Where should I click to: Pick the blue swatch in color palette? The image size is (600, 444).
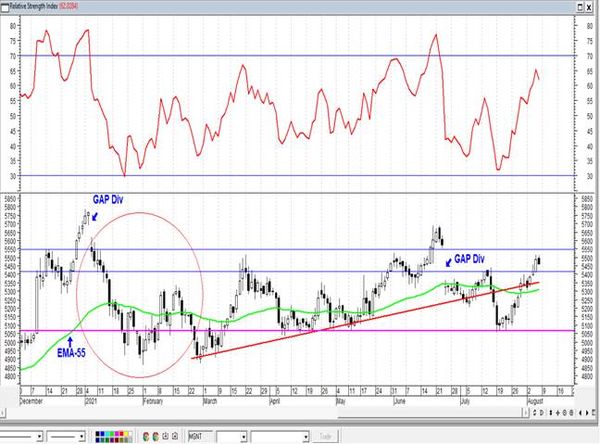pos(102,434)
